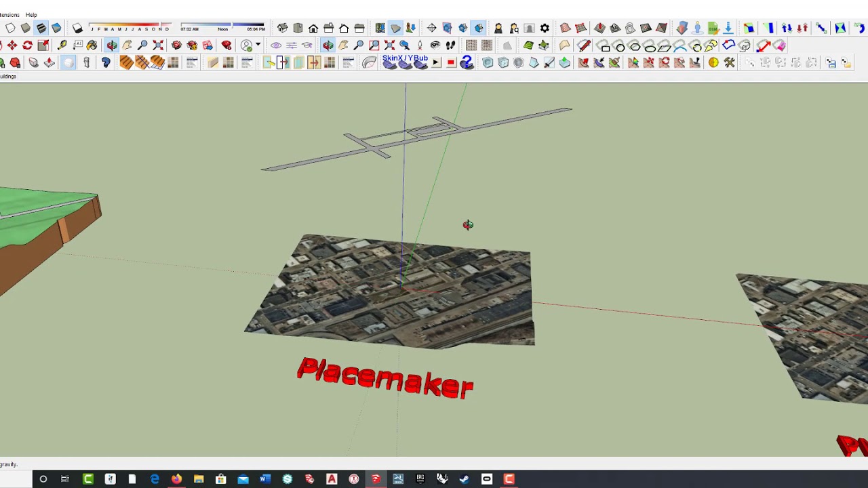Open AutoCAD from the taskbar
Screen dimensions: 868x488
point(332,479)
